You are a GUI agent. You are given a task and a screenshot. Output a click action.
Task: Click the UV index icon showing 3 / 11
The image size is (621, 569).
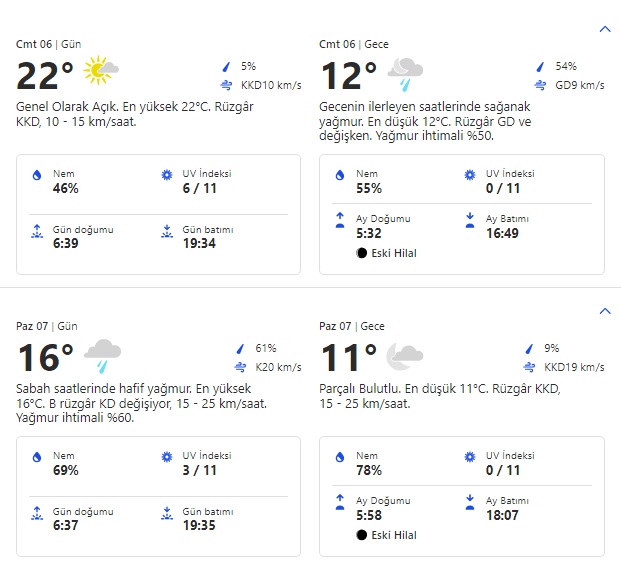(x=167, y=457)
